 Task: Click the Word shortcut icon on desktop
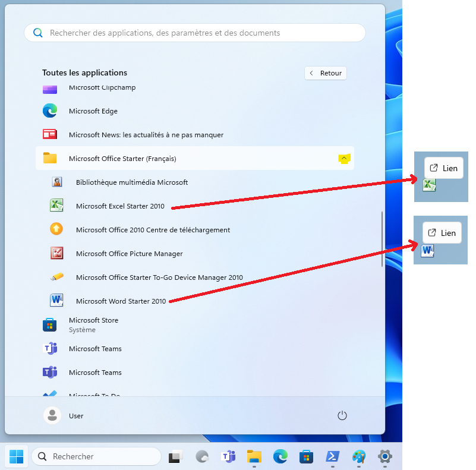pos(427,251)
